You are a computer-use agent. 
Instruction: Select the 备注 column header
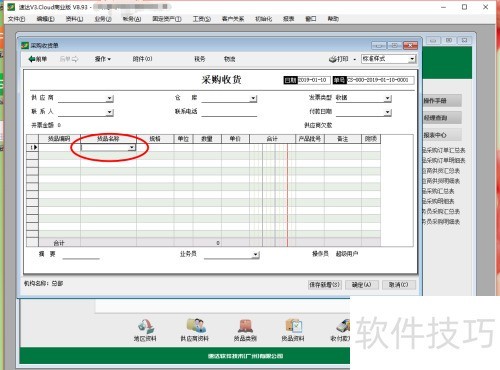click(343, 139)
